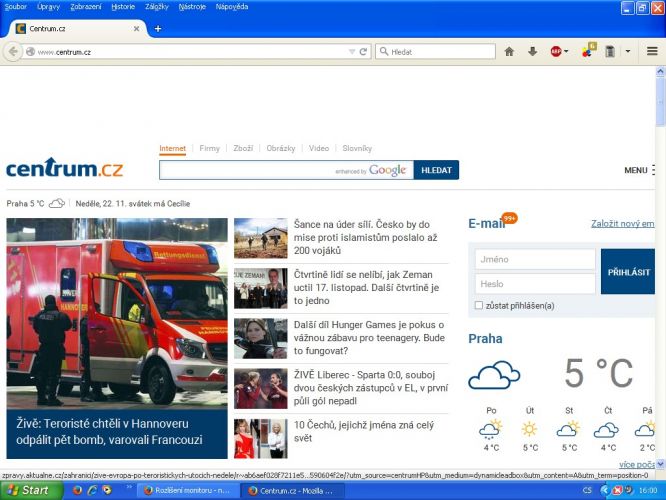Click the large cloudy weather icon under Praha

[x=494, y=375]
